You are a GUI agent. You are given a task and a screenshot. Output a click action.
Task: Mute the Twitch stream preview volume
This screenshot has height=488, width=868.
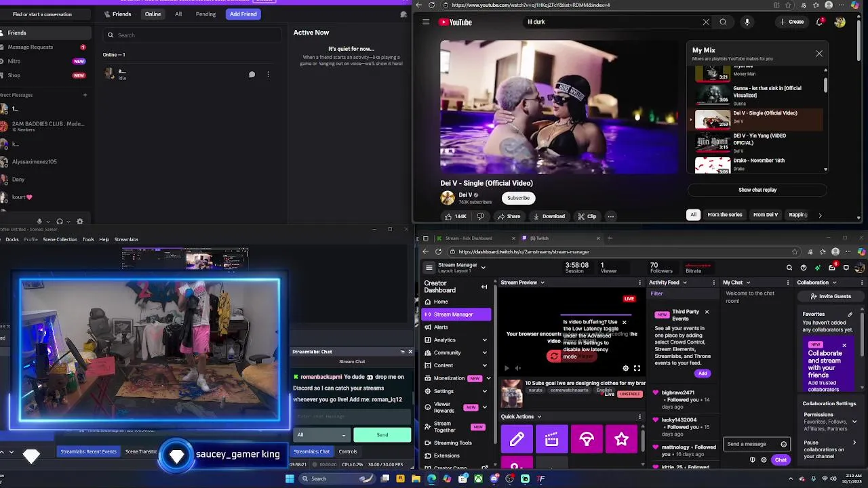pos(518,368)
